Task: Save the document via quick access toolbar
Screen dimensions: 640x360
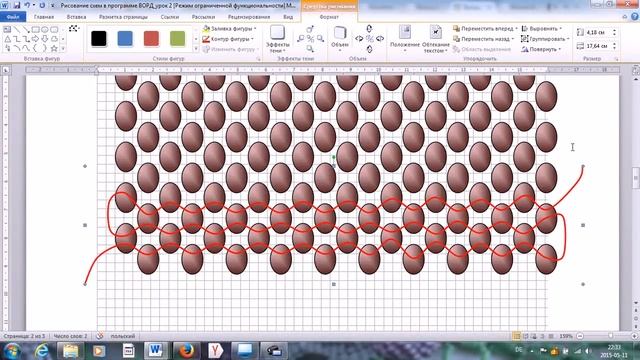Action: tap(16, 5)
